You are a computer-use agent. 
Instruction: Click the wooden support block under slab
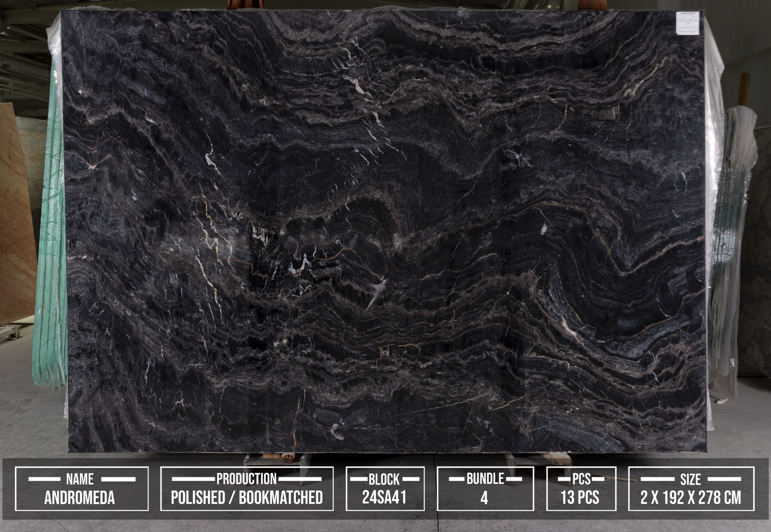click(287, 457)
